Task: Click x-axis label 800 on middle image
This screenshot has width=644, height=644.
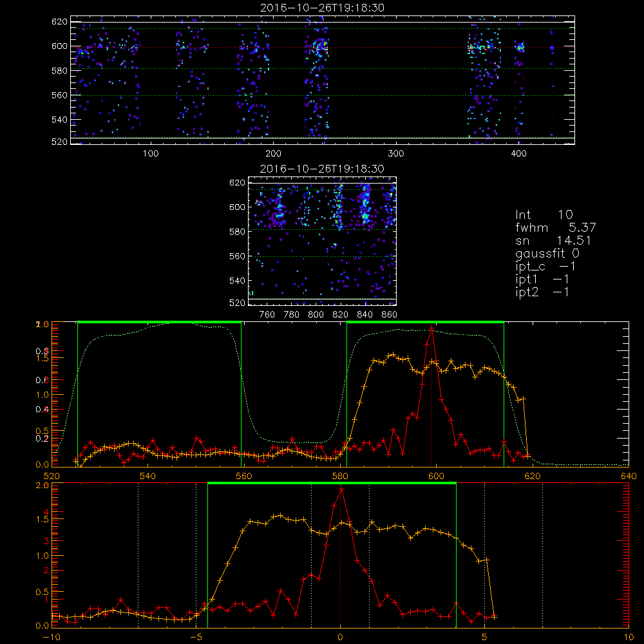Action: coord(316,315)
